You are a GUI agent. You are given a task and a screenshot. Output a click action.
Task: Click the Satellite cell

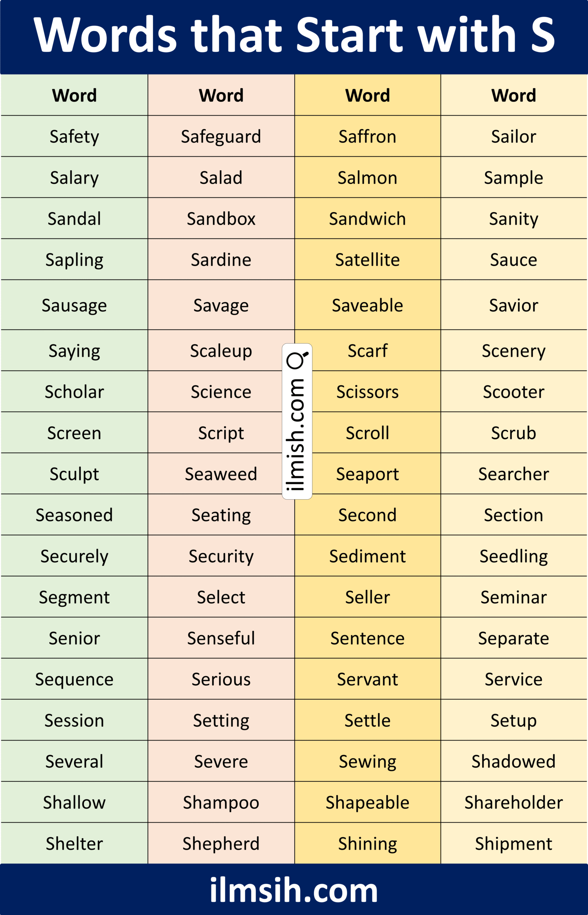[367, 260]
